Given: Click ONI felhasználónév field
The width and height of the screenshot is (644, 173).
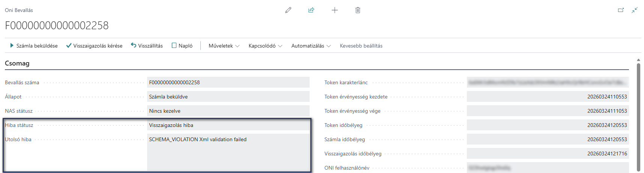Looking at the screenshot, I should pos(548,168).
